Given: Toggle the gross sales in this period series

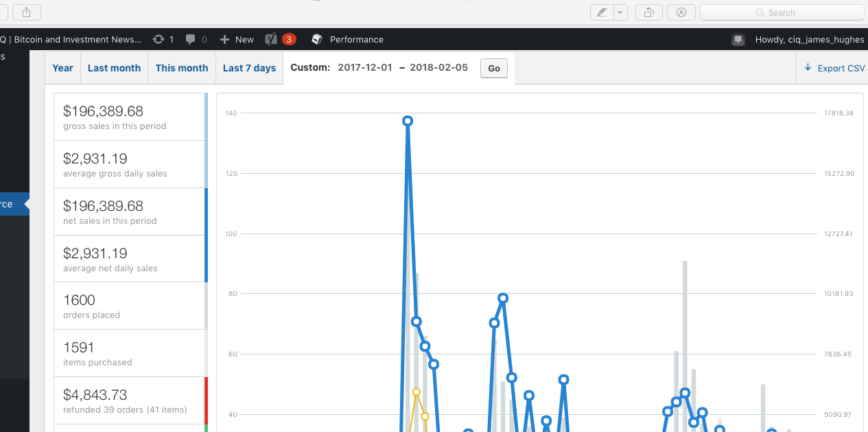Looking at the screenshot, I should 130,117.
